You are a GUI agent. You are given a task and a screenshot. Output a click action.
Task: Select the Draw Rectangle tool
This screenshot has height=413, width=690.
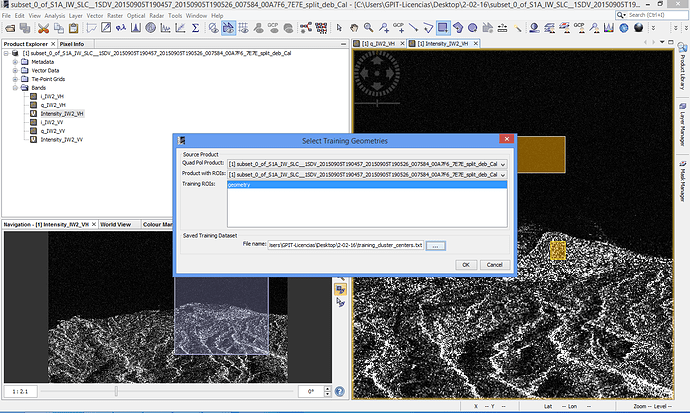pos(443,28)
